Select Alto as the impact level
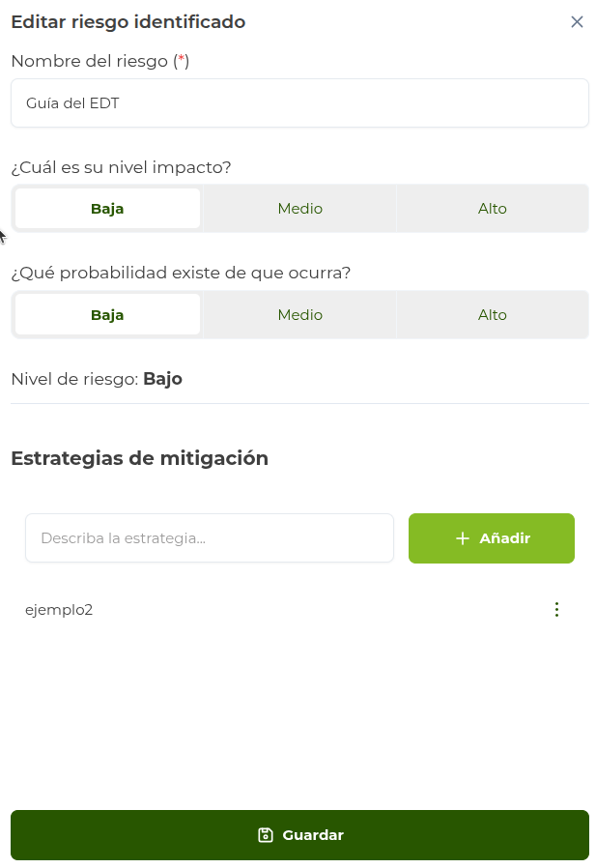Viewport: 596px width, 868px height. (493, 208)
